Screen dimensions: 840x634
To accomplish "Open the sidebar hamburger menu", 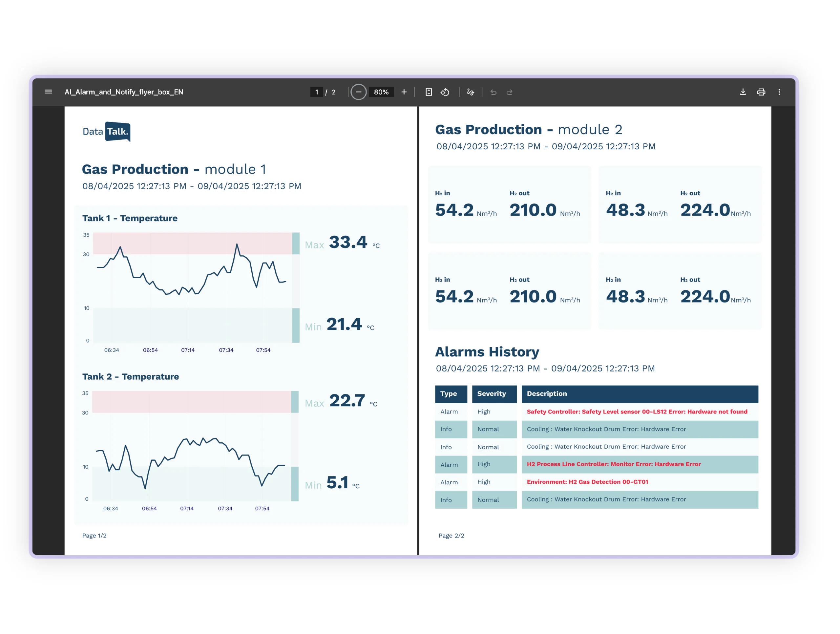I will click(48, 92).
